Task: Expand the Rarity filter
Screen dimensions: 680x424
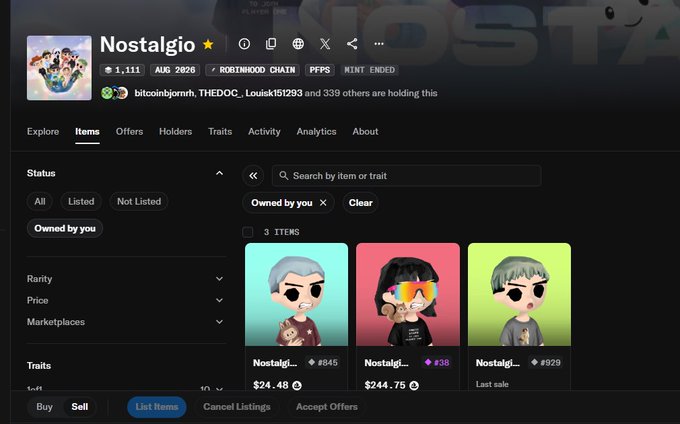Action: coord(126,279)
